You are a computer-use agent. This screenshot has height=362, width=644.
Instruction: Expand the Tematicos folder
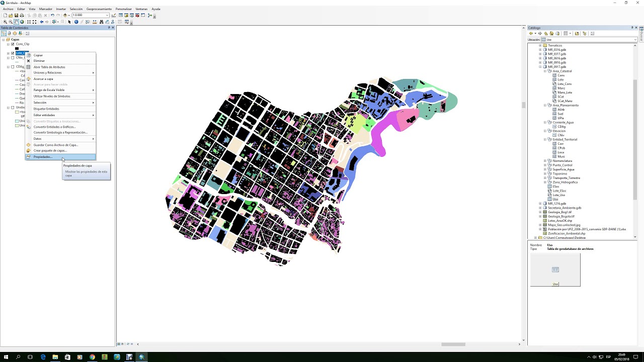coord(540,45)
